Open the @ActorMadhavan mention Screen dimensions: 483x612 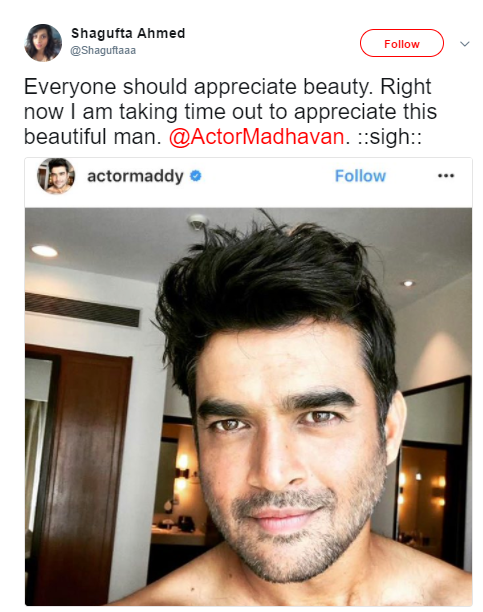click(257, 137)
